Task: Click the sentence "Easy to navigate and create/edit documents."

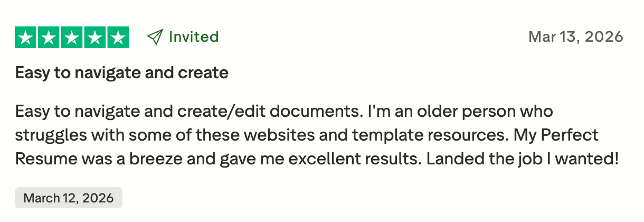Action: 189,112
